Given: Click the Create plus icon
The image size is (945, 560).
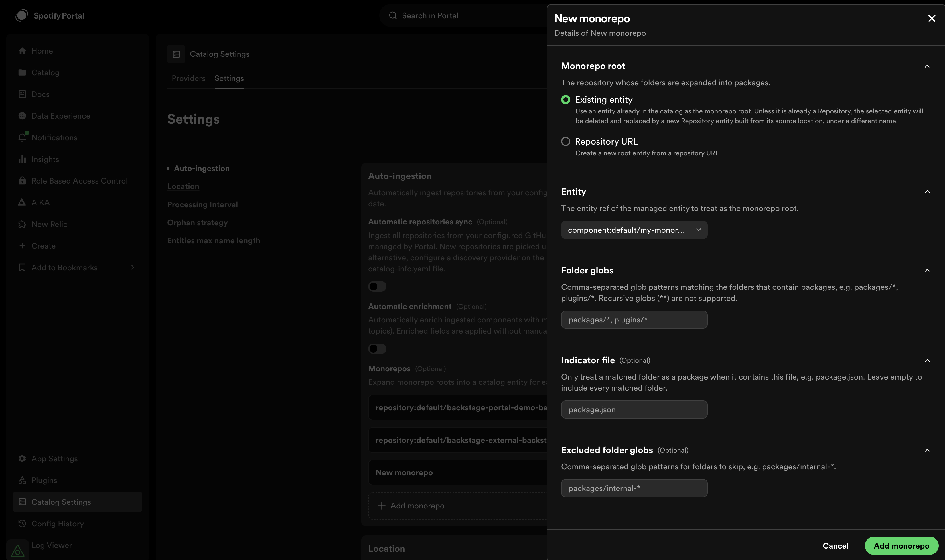Looking at the screenshot, I should coord(22,246).
